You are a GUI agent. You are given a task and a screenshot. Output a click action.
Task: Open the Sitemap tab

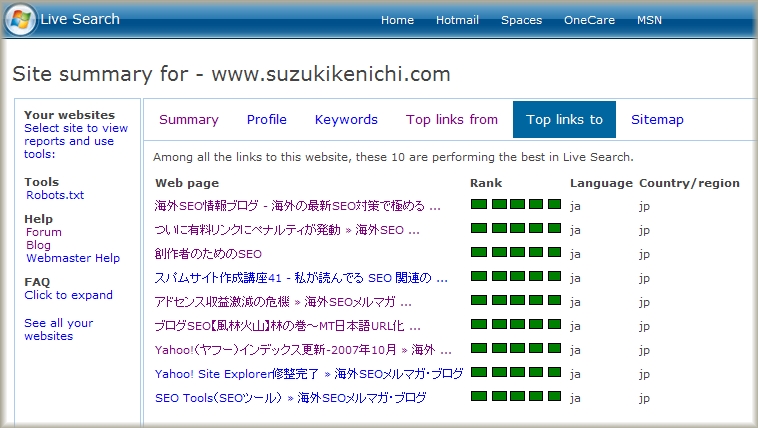tap(657, 119)
